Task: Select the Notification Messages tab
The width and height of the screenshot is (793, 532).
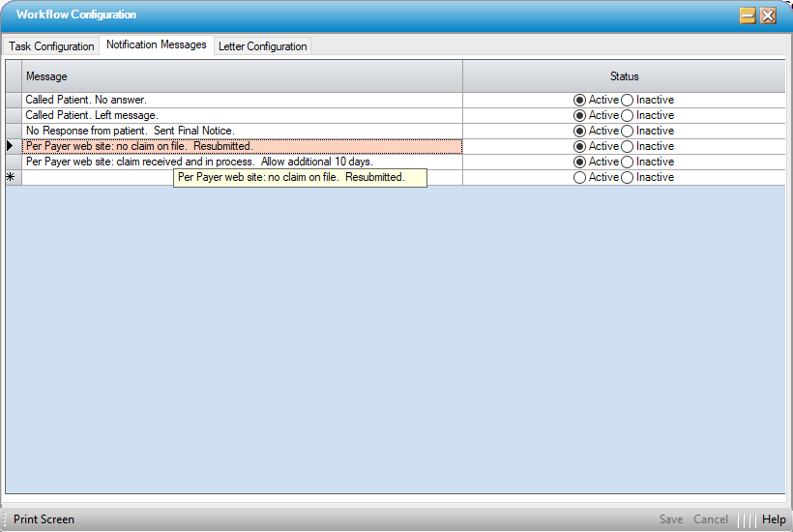Action: coord(156,44)
